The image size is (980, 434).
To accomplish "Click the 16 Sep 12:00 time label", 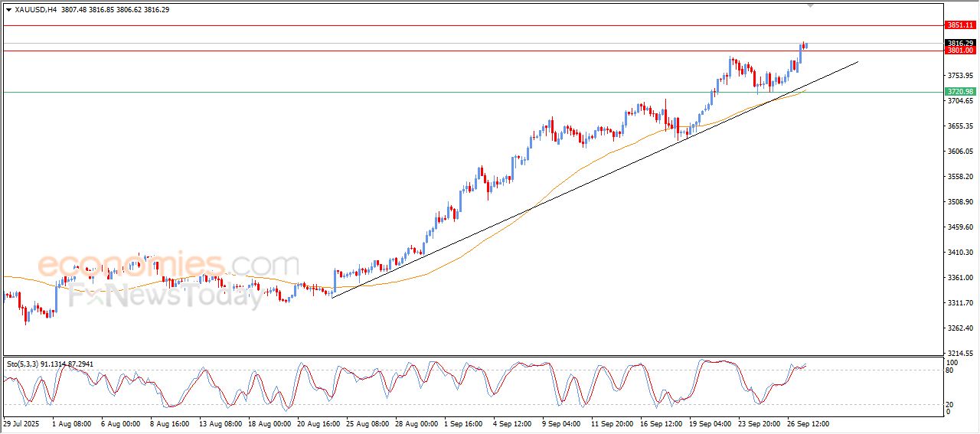I will pos(662,423).
